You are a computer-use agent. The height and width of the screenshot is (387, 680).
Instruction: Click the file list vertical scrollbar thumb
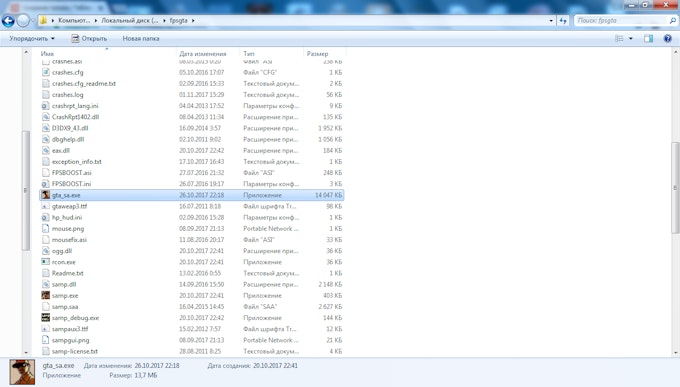(676, 188)
